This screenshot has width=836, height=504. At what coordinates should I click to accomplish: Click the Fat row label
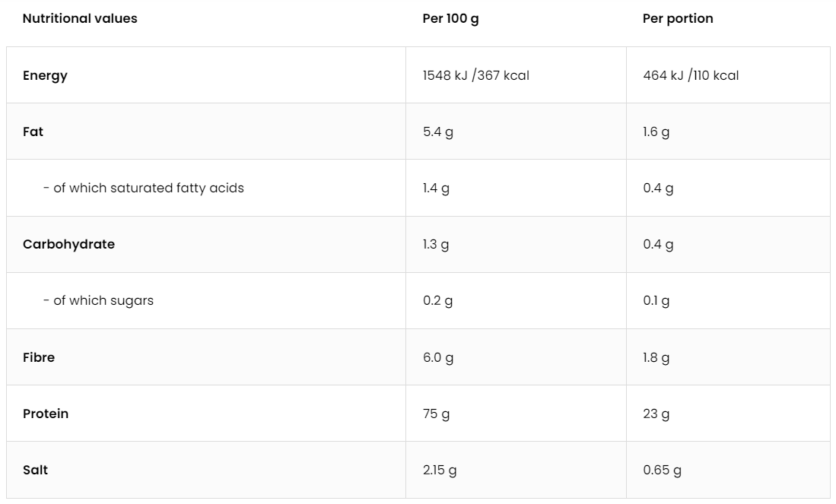(33, 132)
